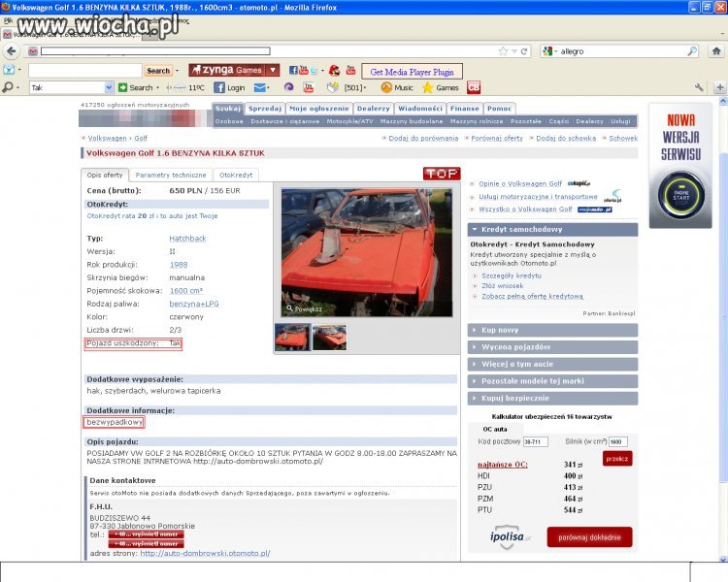Click the purple swirl toolbar icon

[289, 87]
